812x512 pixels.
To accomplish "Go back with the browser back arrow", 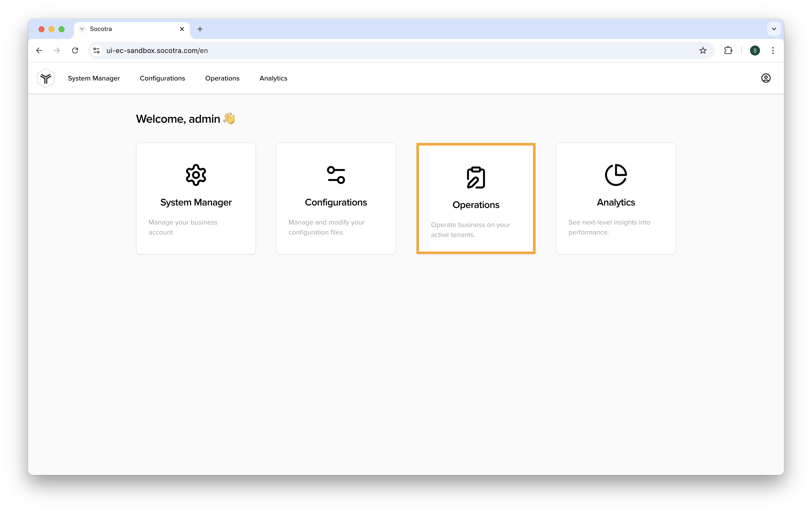I will point(39,50).
